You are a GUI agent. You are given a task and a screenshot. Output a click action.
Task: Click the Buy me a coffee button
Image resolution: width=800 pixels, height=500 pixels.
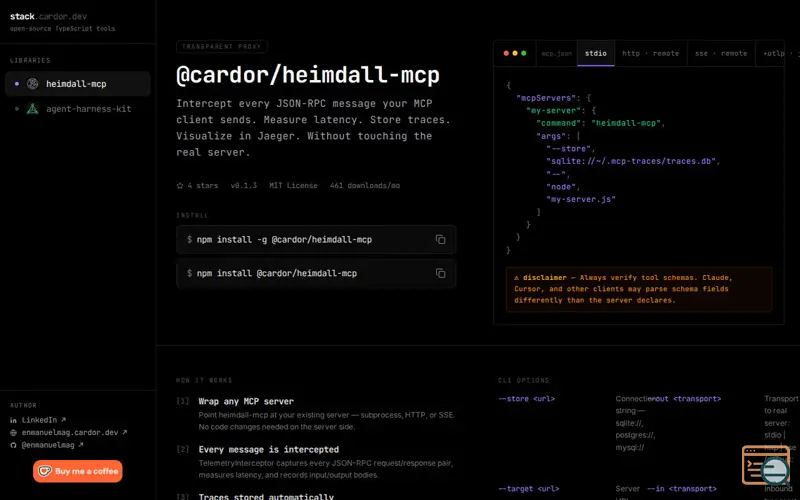78,471
